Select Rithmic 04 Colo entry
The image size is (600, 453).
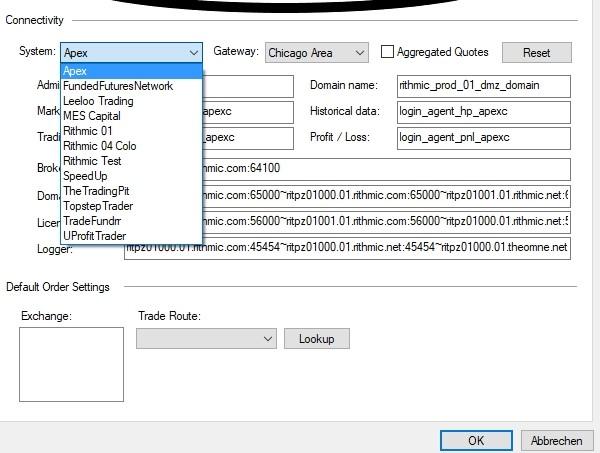pyautogui.click(x=131, y=146)
